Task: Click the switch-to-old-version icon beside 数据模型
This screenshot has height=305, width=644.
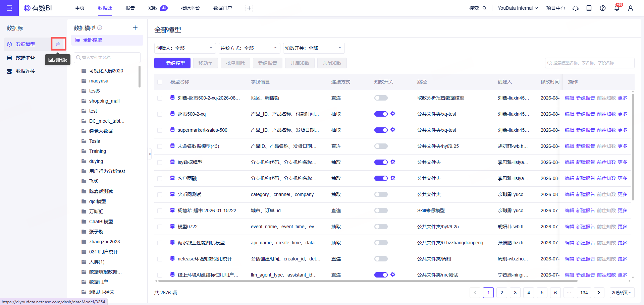Action: click(58, 44)
